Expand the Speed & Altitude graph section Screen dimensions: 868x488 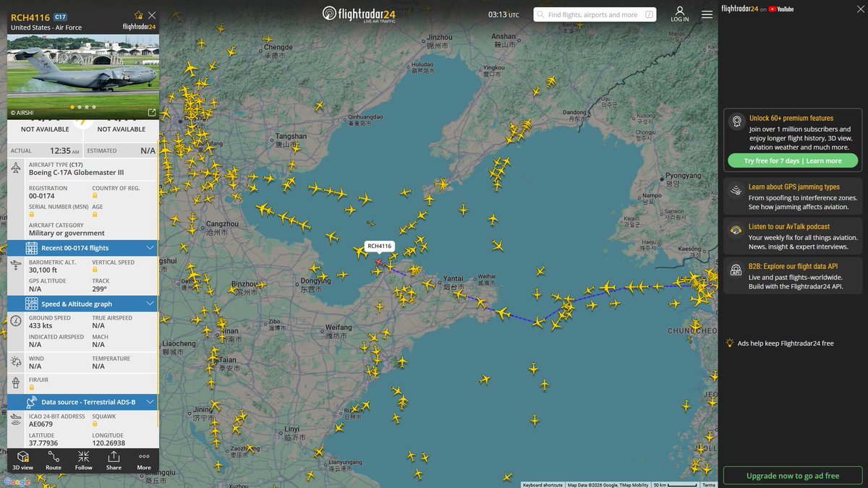tap(82, 304)
